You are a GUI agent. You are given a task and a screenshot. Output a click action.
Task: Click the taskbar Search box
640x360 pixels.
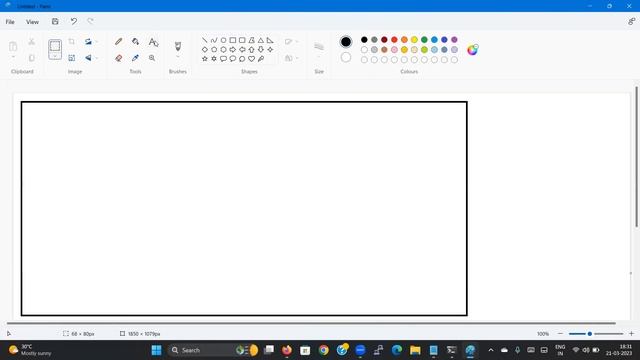click(x=213, y=350)
